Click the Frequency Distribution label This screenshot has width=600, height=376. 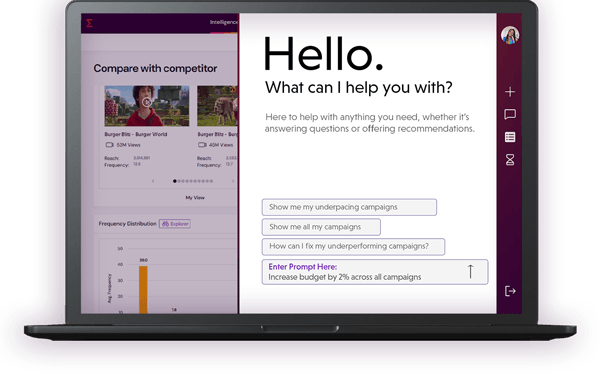pyautogui.click(x=127, y=224)
